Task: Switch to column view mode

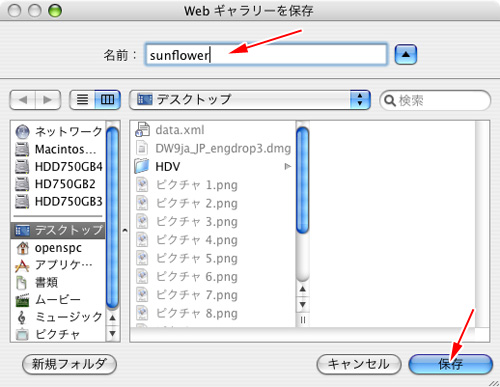Action: pyautogui.click(x=107, y=100)
